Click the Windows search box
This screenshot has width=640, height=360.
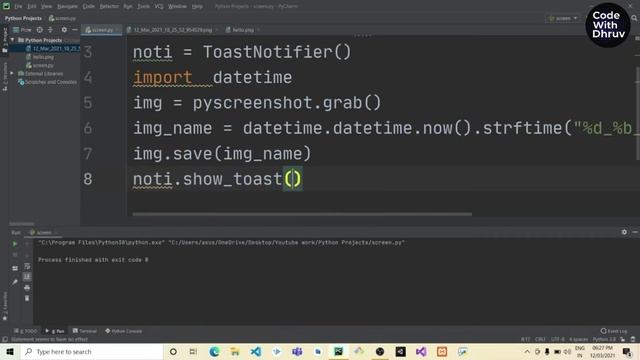92,352
